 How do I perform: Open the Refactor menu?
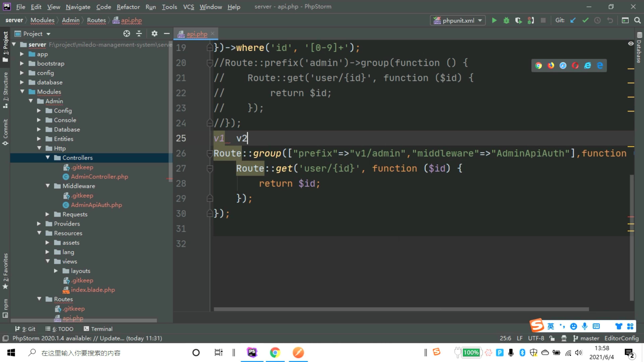[x=128, y=7]
